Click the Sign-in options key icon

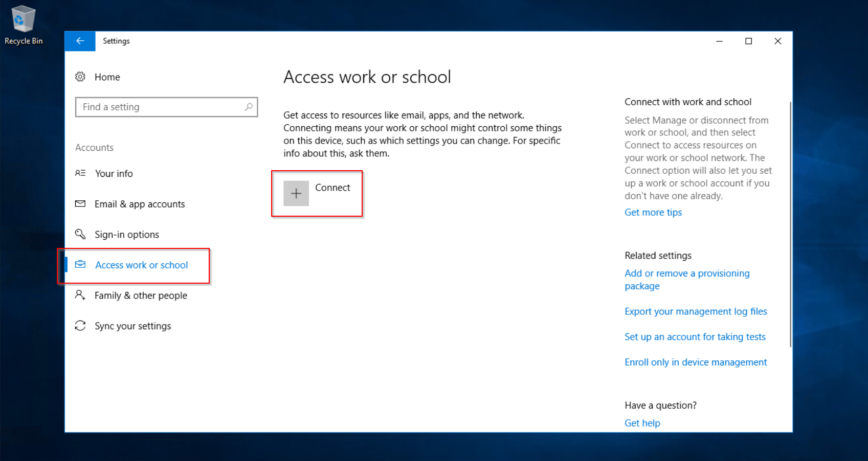[x=80, y=234]
